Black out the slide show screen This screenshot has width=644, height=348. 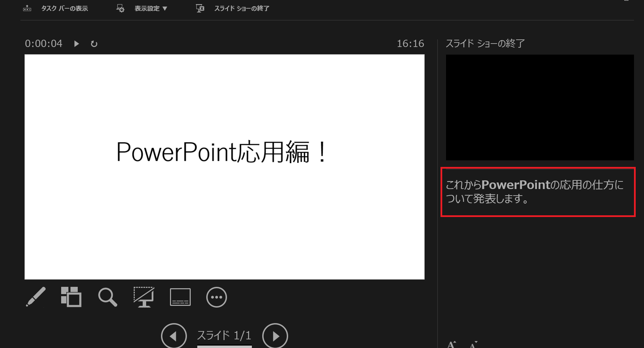click(144, 297)
